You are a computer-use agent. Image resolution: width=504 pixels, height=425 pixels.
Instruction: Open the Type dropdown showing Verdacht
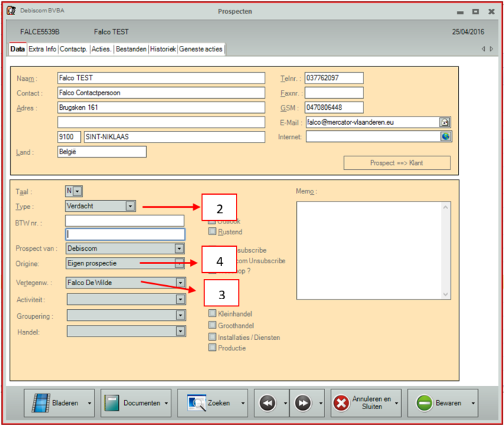coord(130,206)
